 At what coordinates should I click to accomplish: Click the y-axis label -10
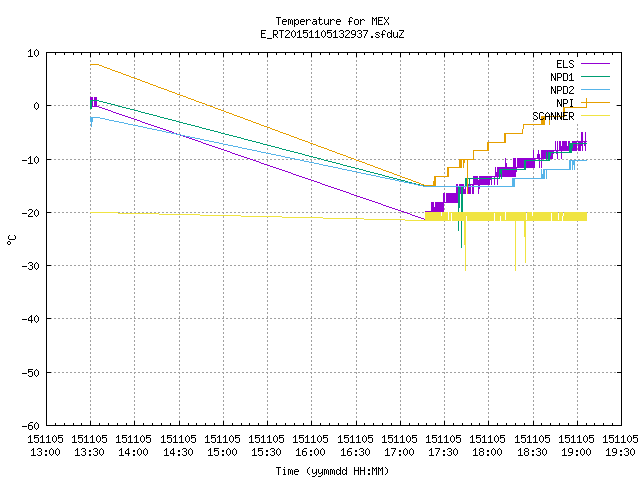(x=31, y=160)
